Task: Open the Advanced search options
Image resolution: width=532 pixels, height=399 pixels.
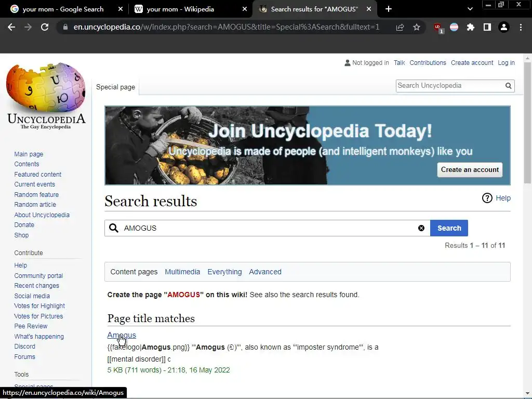Action: click(265, 272)
